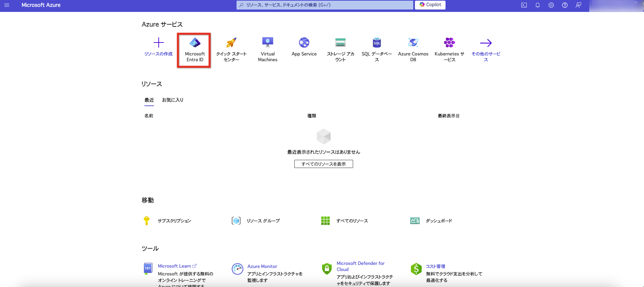Click すべてのリソースを表示 button

(x=324, y=164)
